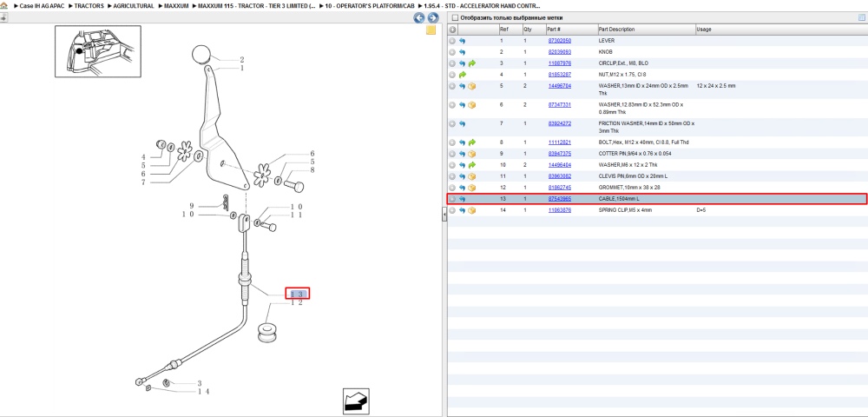Click green forward-arrow icon in CIRCLIP row

471,63
